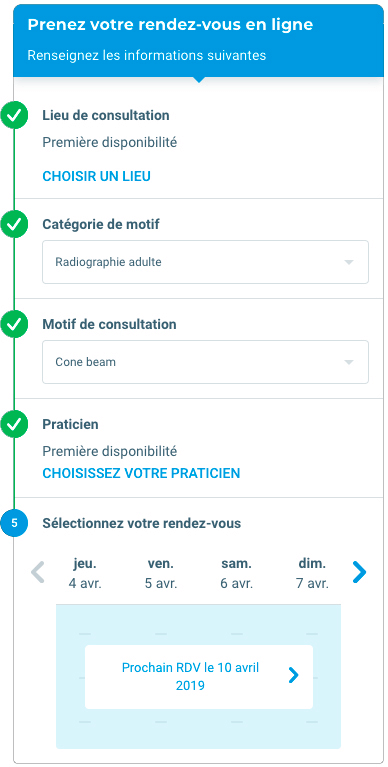Click the arrow in the Motif de consultation field

click(348, 362)
